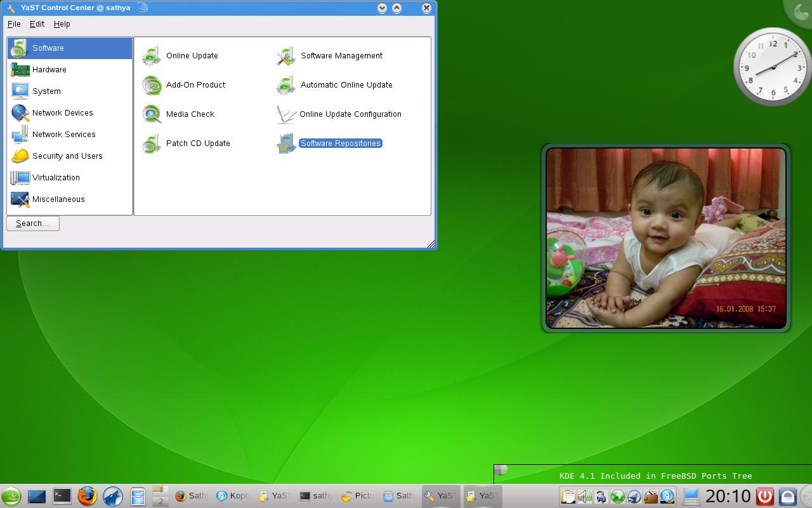The width and height of the screenshot is (812, 508).
Task: Open volume mixer tray icon
Action: [x=584, y=497]
